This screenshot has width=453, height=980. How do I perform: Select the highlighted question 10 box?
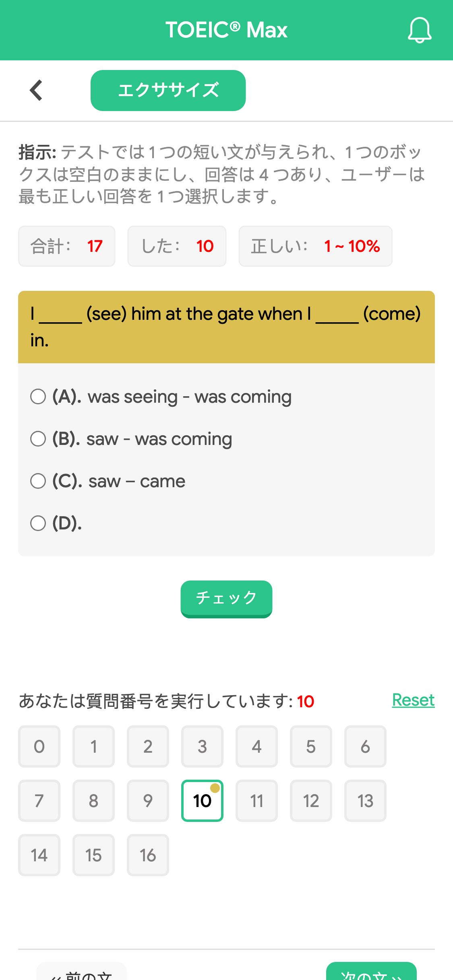(x=202, y=801)
